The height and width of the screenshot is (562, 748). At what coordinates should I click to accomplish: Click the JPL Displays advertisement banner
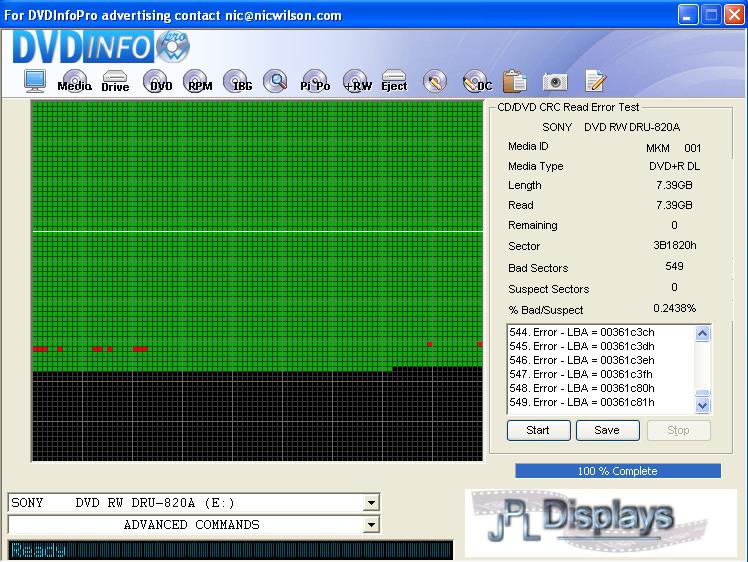(601, 523)
